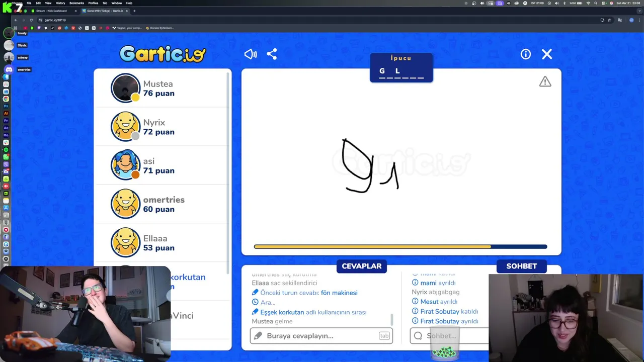Click the translate page icon

(x=620, y=20)
